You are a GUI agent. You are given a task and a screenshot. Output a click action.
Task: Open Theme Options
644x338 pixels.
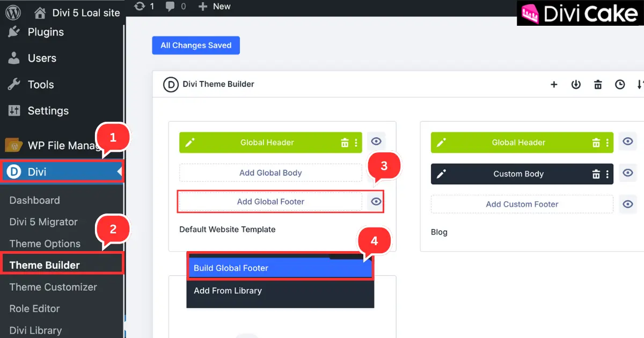[45, 244]
